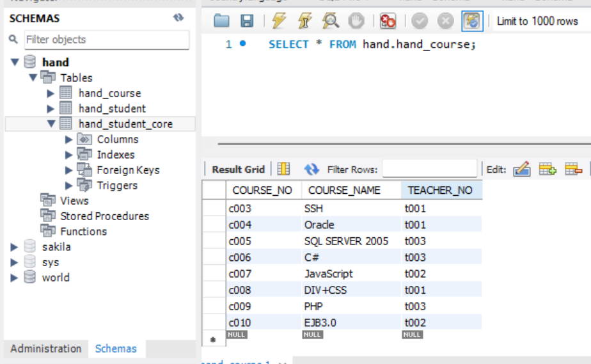
Task: Stop the running query with the hand icon
Action: (356, 20)
